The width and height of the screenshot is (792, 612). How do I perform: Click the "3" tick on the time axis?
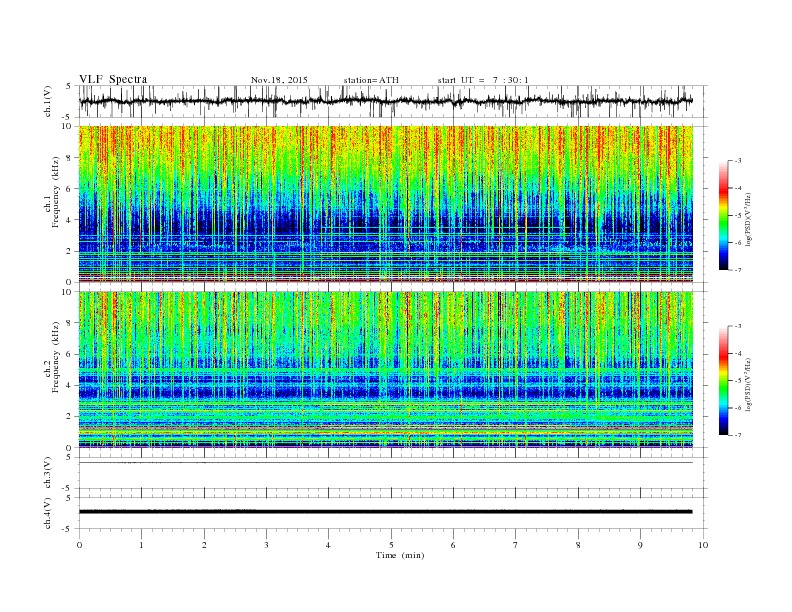tap(266, 545)
